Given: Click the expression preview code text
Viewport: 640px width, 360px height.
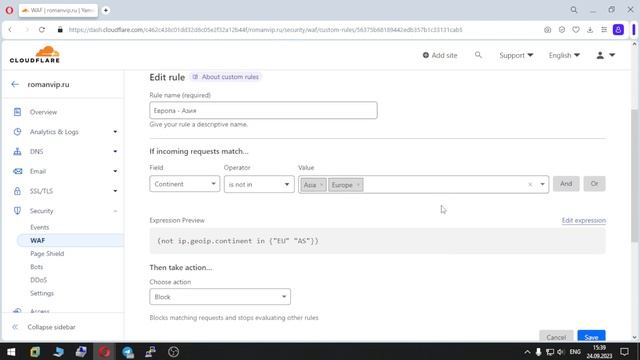Looking at the screenshot, I should (238, 241).
